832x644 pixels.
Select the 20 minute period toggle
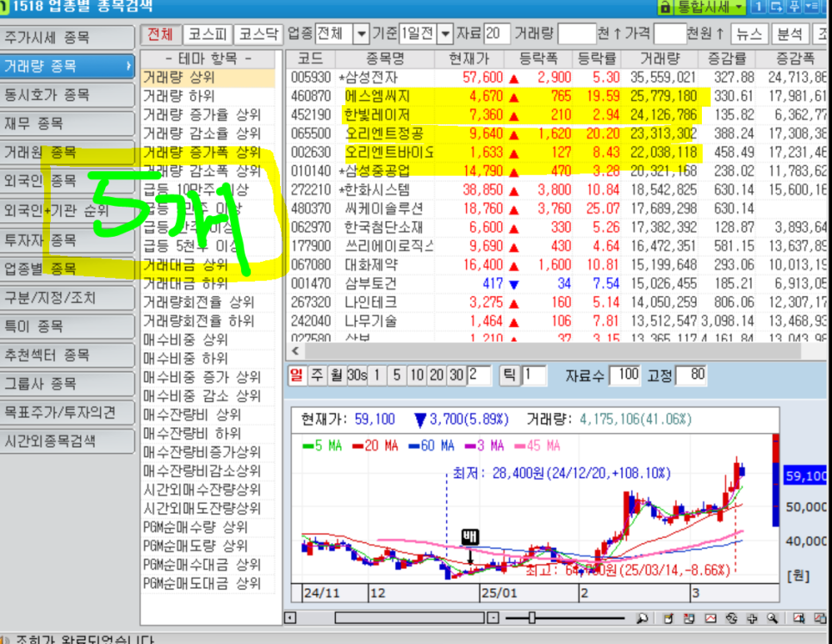[x=437, y=375]
